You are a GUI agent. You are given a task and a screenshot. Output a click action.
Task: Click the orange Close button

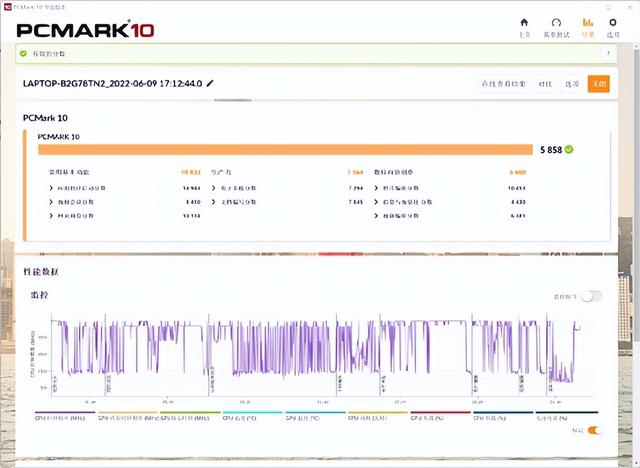click(599, 84)
